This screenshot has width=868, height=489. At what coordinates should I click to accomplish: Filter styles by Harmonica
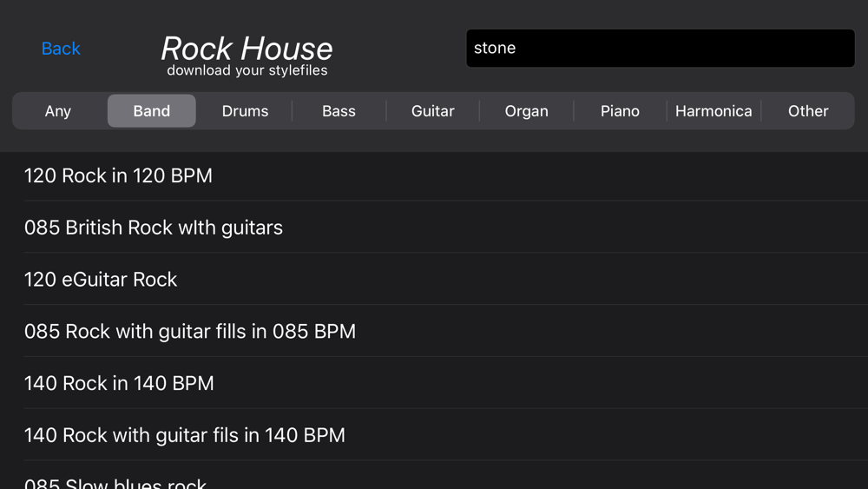pyautogui.click(x=713, y=111)
